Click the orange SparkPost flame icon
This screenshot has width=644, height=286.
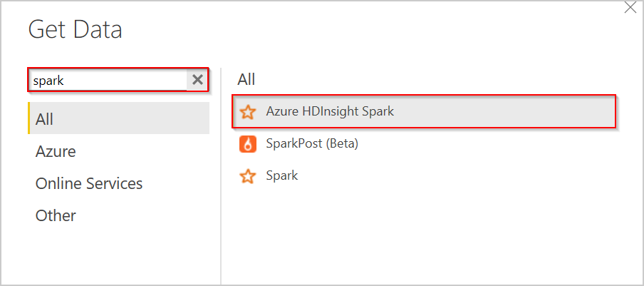click(x=247, y=144)
